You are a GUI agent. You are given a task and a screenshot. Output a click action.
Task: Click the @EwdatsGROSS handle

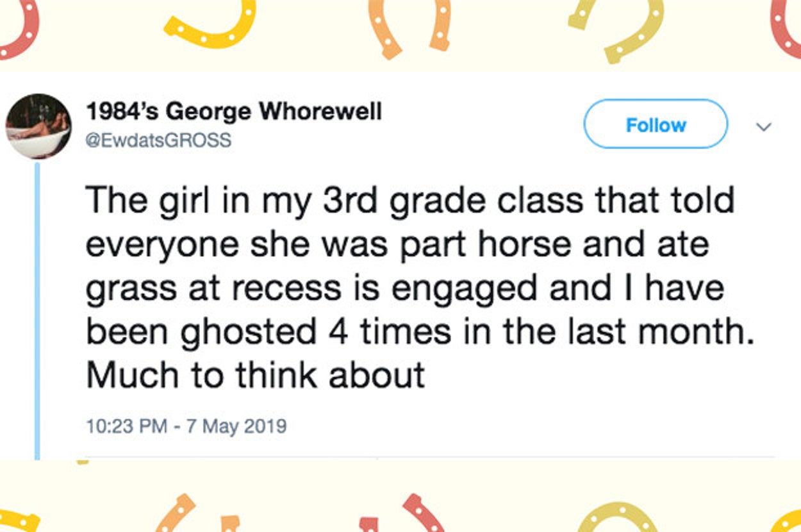pyautogui.click(x=158, y=140)
